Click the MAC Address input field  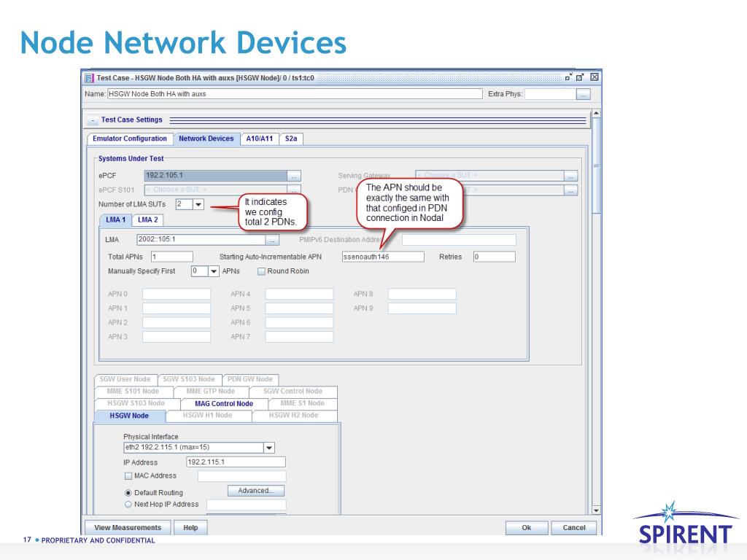pos(242,476)
